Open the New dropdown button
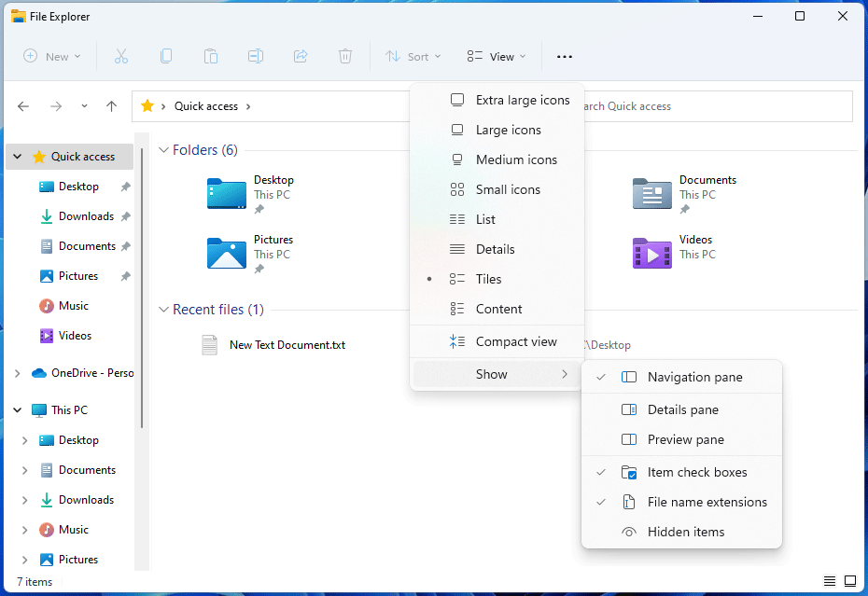 (52, 57)
